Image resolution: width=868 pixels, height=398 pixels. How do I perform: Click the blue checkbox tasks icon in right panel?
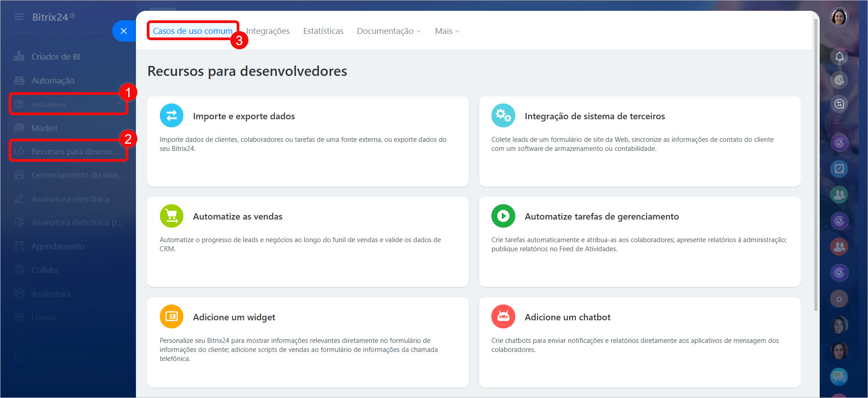pyautogui.click(x=839, y=169)
